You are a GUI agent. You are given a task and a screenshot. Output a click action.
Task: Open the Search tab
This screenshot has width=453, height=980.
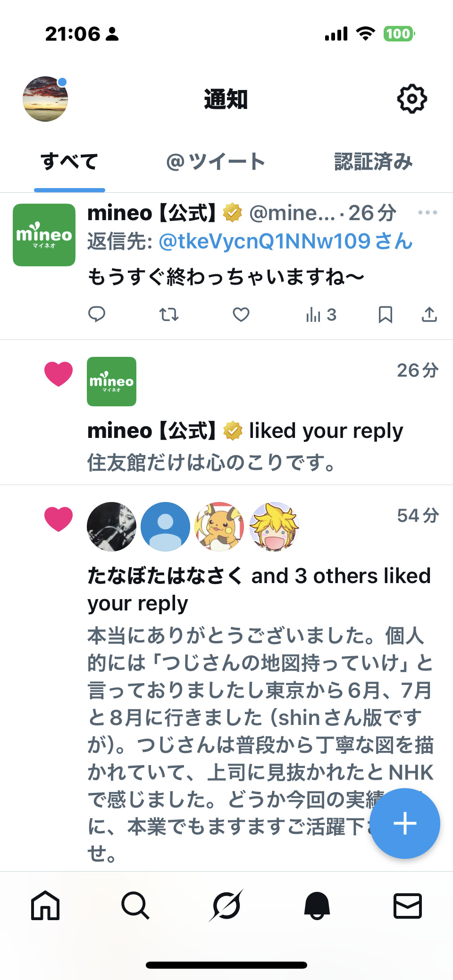(135, 906)
